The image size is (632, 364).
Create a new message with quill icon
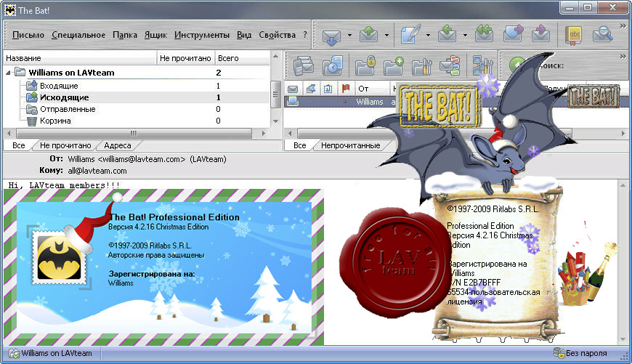point(410,34)
